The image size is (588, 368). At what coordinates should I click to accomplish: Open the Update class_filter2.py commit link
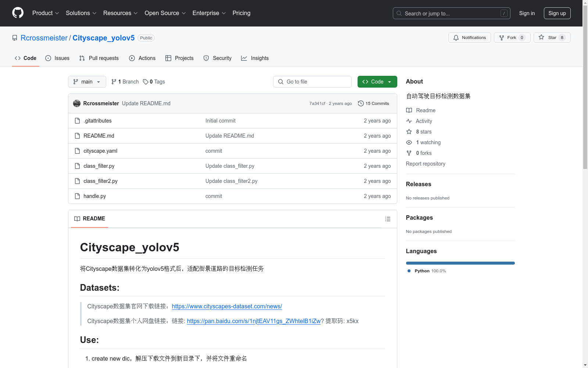coord(232,181)
